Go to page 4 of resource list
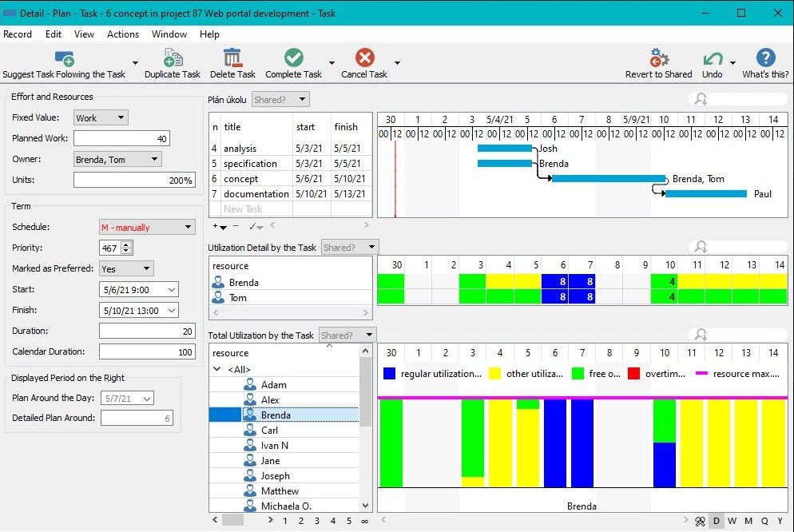The width and height of the screenshot is (794, 532). 332,521
